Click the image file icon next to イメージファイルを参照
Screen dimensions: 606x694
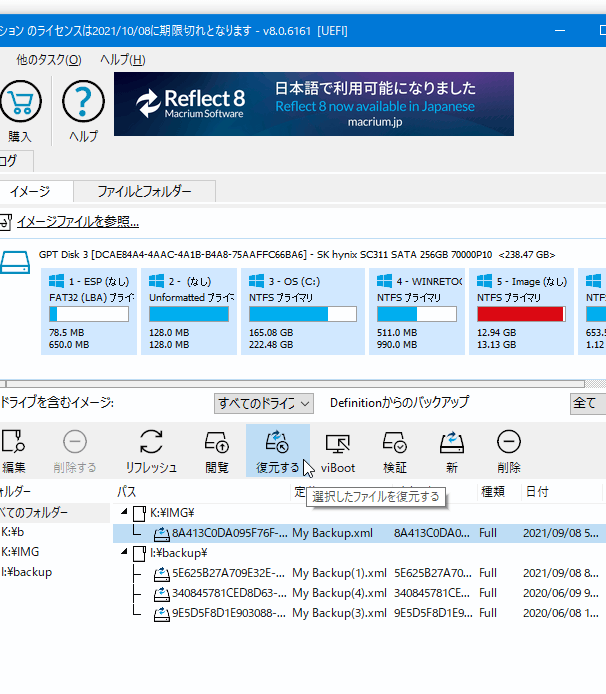click(5, 222)
